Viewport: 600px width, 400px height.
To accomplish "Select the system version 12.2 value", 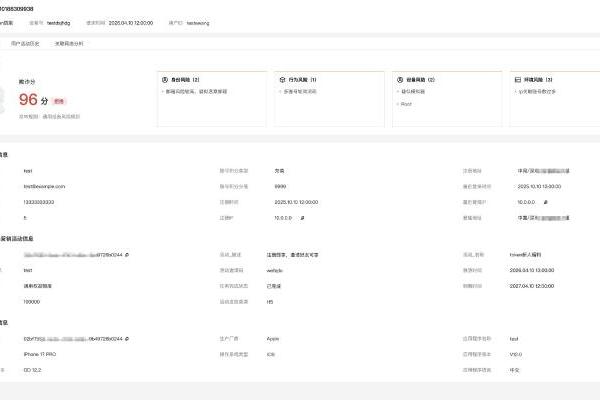I will click(33, 370).
